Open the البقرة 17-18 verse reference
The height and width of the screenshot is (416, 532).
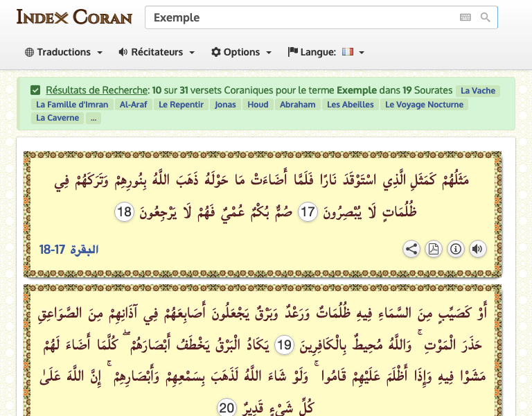[69, 249]
